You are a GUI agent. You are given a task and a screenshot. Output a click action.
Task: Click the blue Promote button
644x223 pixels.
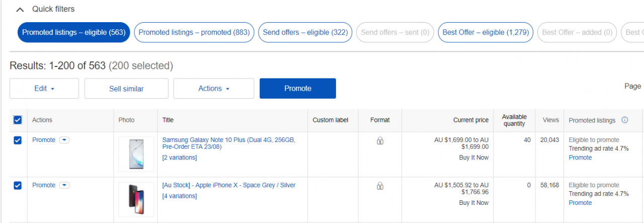[298, 89]
